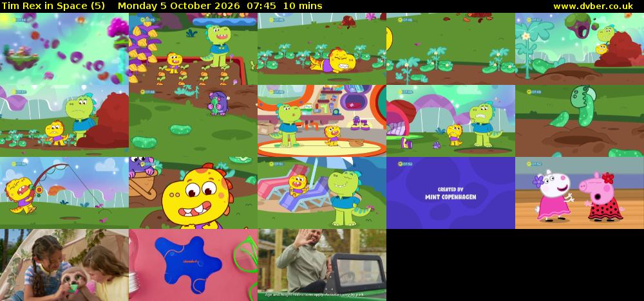Viewport: 644px width, 301px height.
Task: Click channel logo in the fishing rod thumbnail
Action: [x=19, y=164]
